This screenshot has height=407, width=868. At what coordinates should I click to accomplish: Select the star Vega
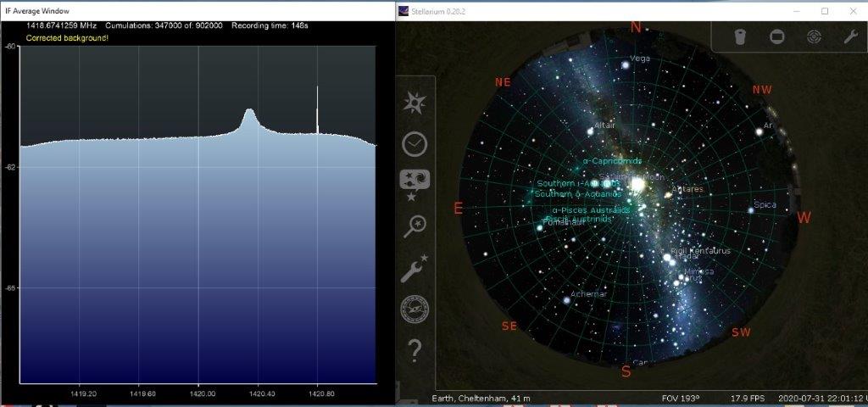pyautogui.click(x=625, y=64)
